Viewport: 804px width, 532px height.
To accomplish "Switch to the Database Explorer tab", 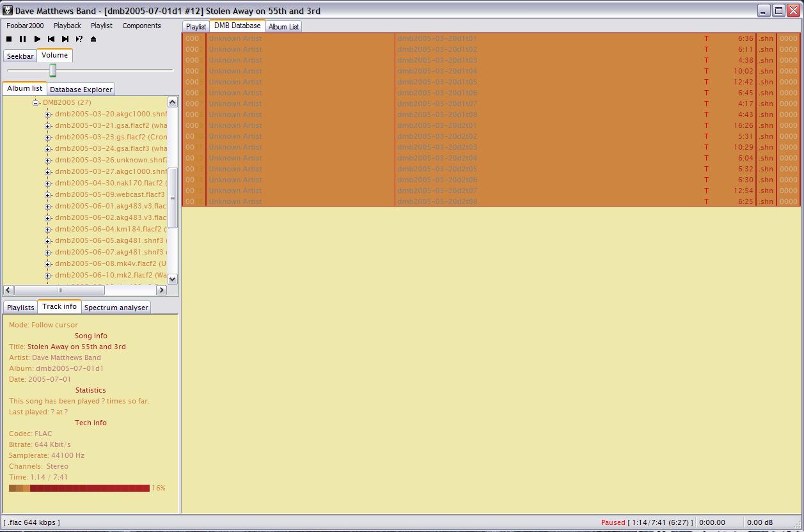I will click(81, 90).
